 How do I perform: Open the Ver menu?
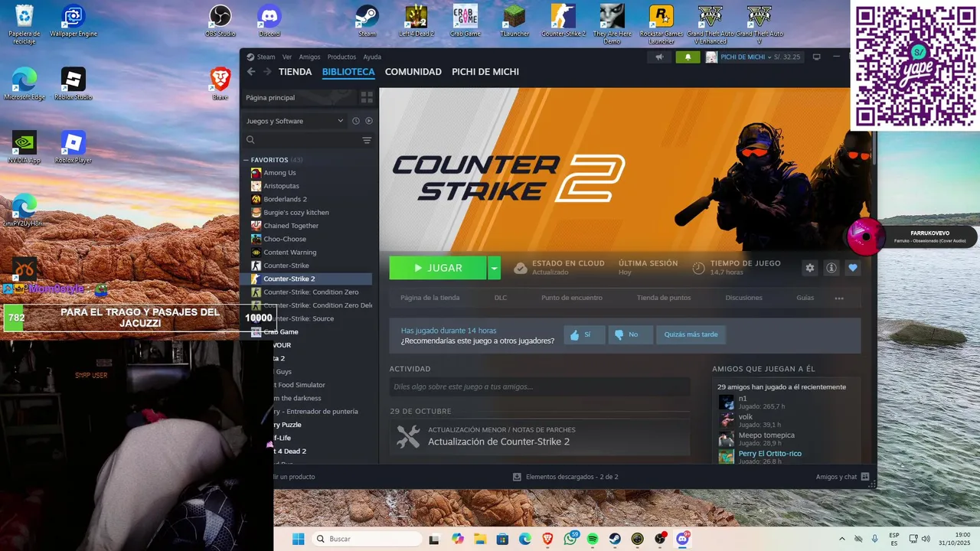[287, 57]
